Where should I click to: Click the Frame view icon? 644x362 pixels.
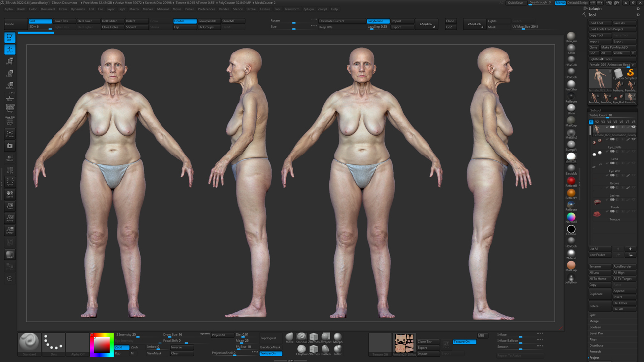point(9,134)
